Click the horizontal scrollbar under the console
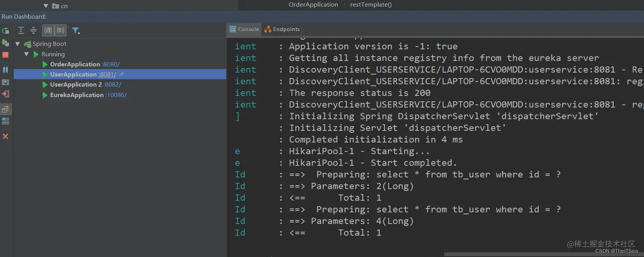Viewport: 644px width, 257px height. pos(544,254)
